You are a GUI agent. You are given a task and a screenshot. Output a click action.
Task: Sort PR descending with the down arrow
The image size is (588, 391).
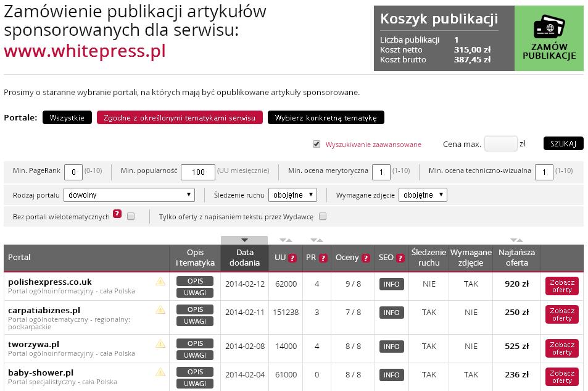[313, 240]
